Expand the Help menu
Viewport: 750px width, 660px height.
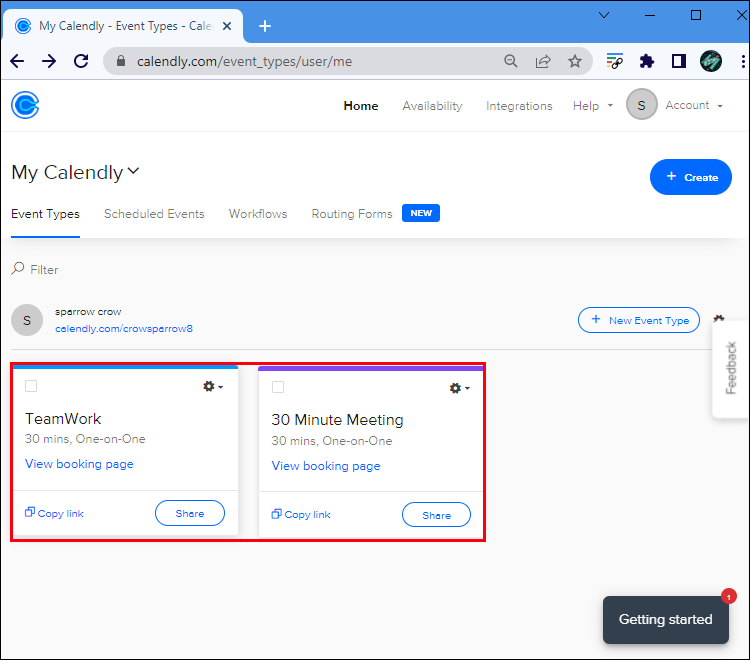[x=593, y=106]
